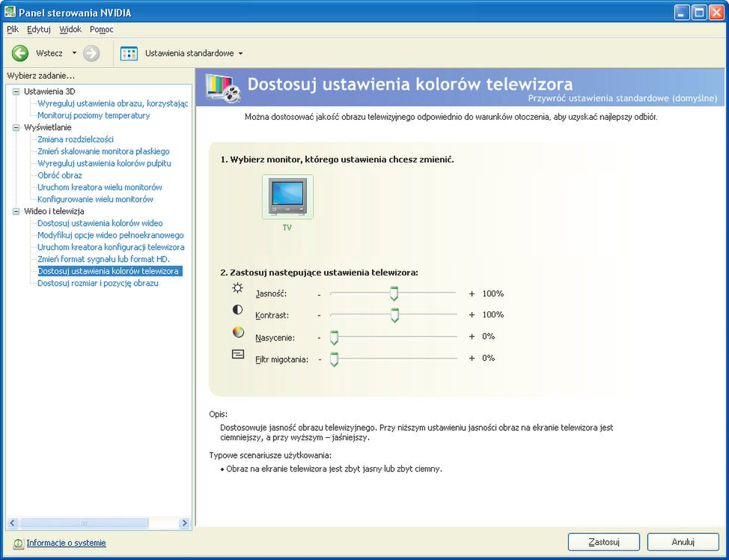Open Wyreguluj ustawienia obrazu tree item
Screen dimensions: 729x560
[x=112, y=103]
